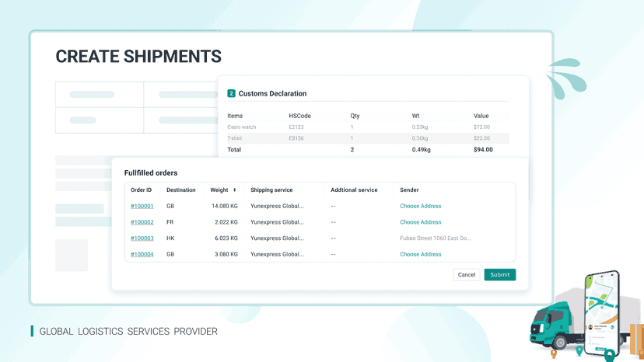Click the Customs Declaration heading
This screenshot has width=644, height=362.
(x=272, y=93)
